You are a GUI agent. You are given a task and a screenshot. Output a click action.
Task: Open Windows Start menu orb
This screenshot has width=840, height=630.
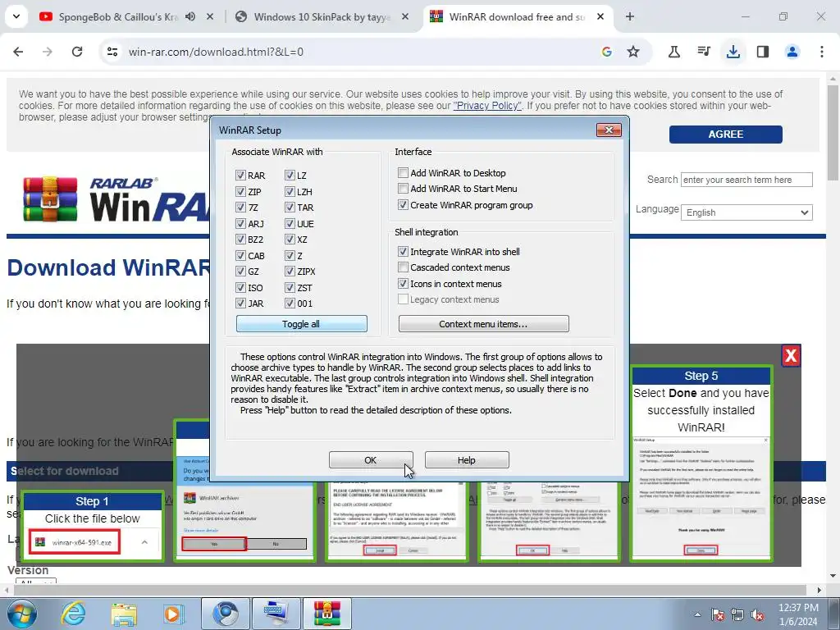tap(21, 614)
